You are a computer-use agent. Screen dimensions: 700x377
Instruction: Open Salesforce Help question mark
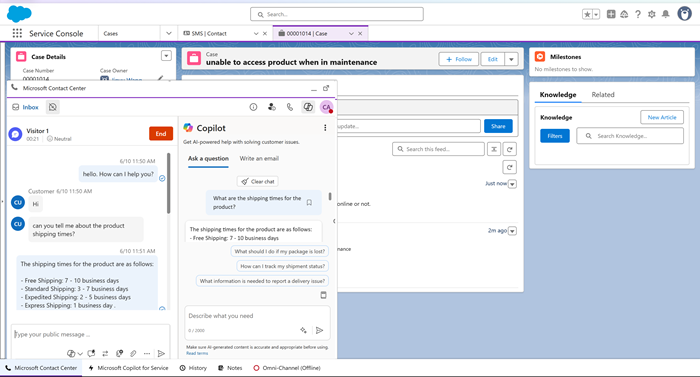point(638,14)
